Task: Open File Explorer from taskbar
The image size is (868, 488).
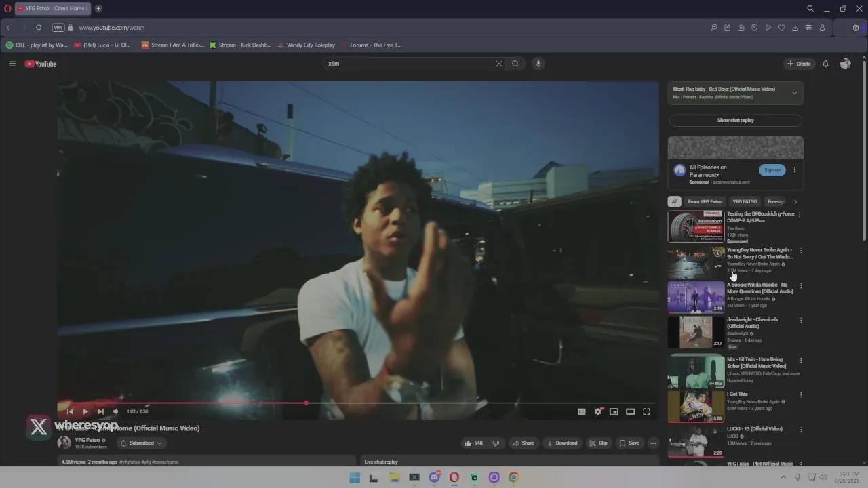Action: point(395,477)
